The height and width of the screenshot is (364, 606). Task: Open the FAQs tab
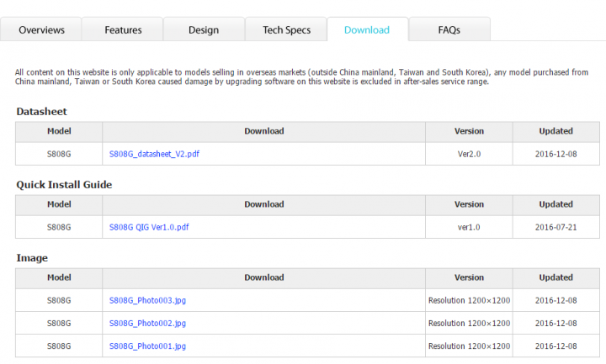point(449,29)
